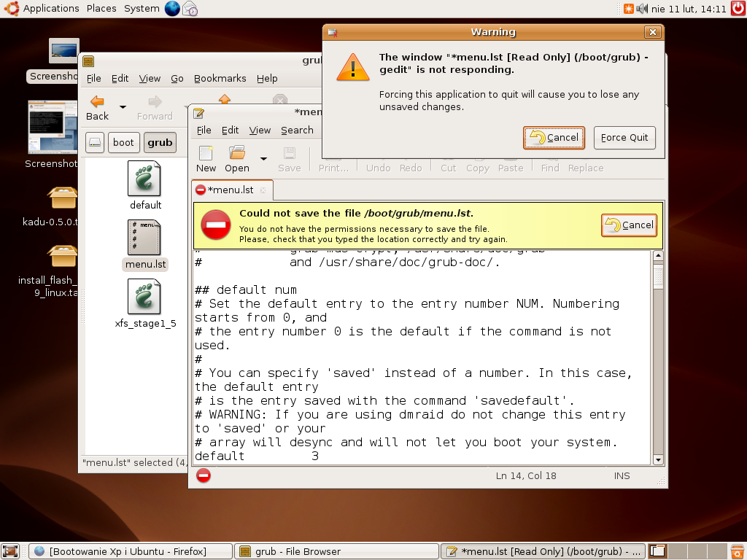This screenshot has height=560, width=747.
Task: Open Help menu in File Browser
Action: pos(267,78)
